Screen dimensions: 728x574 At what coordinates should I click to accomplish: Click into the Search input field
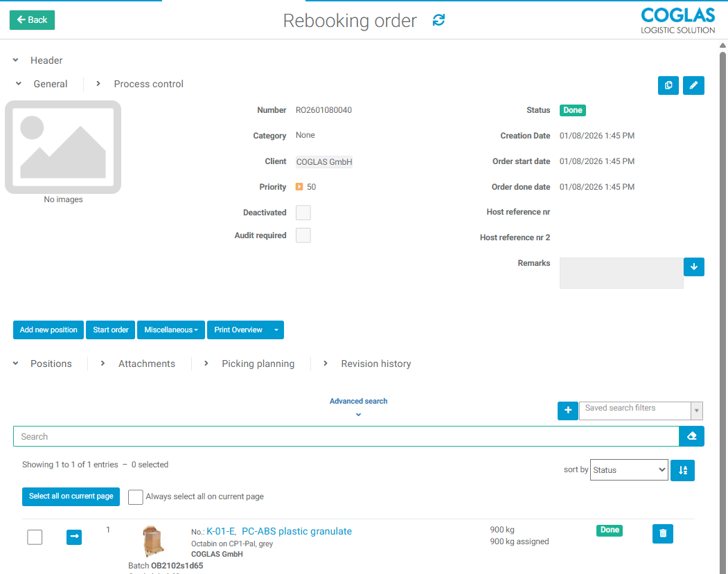point(346,436)
